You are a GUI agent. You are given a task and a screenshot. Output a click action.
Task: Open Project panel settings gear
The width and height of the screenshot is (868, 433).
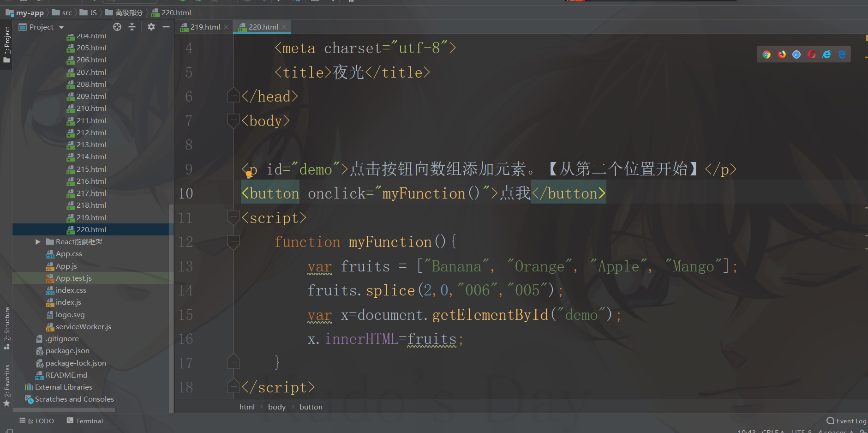tap(151, 27)
